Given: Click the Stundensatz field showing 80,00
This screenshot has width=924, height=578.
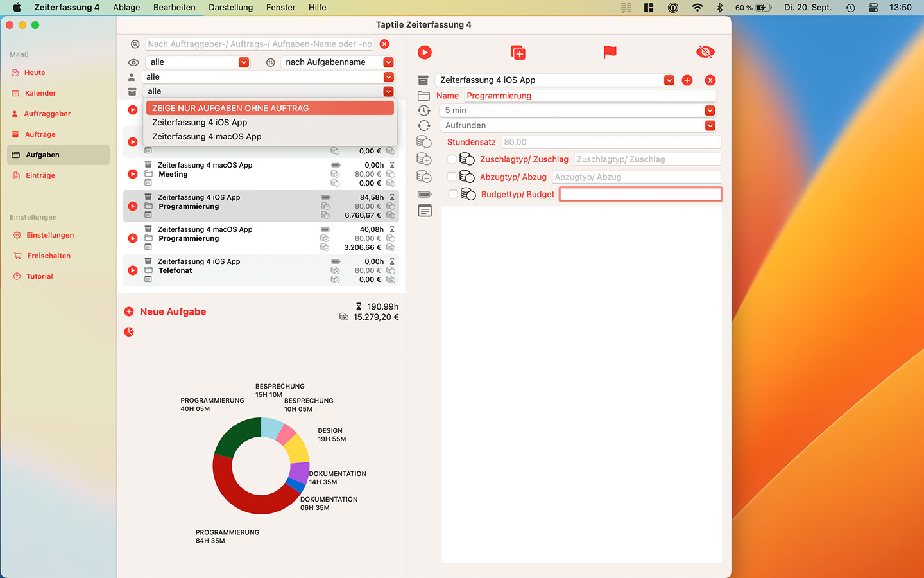Looking at the screenshot, I should pos(611,142).
